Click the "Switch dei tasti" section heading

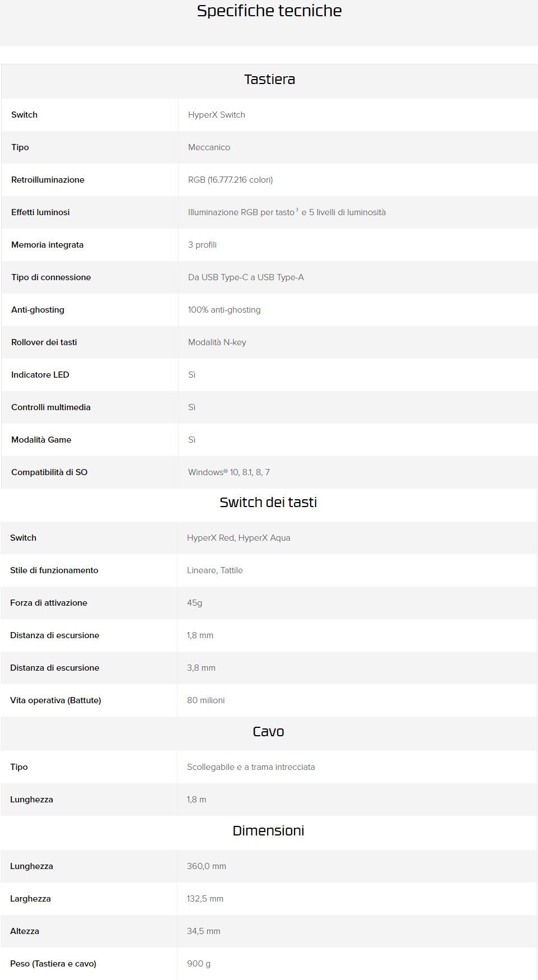(x=268, y=503)
